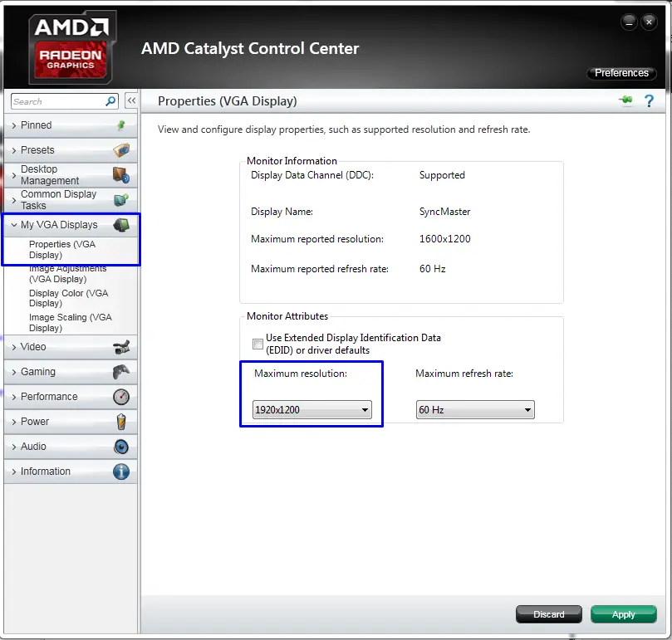Screen dimensions: 672x640
Task: Collapse the My VGA Displays section
Action: (71, 225)
